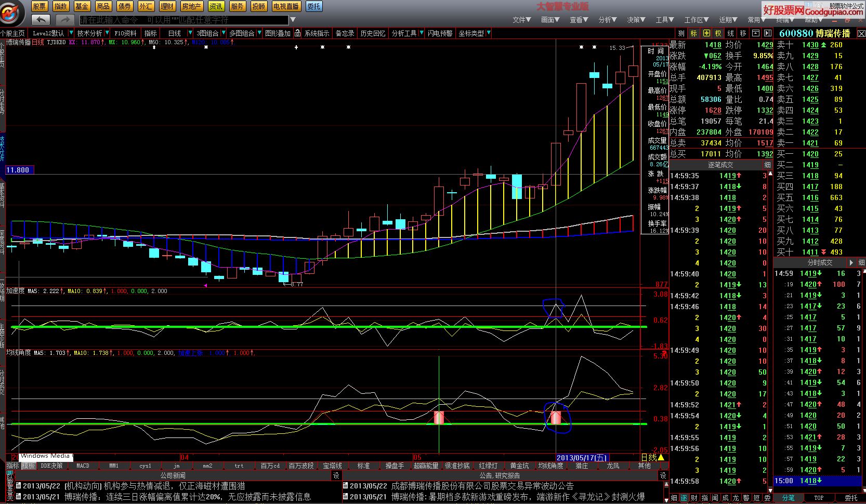Open the 短 bottom tab icon
The height and width of the screenshot is (504, 866).
756,498
